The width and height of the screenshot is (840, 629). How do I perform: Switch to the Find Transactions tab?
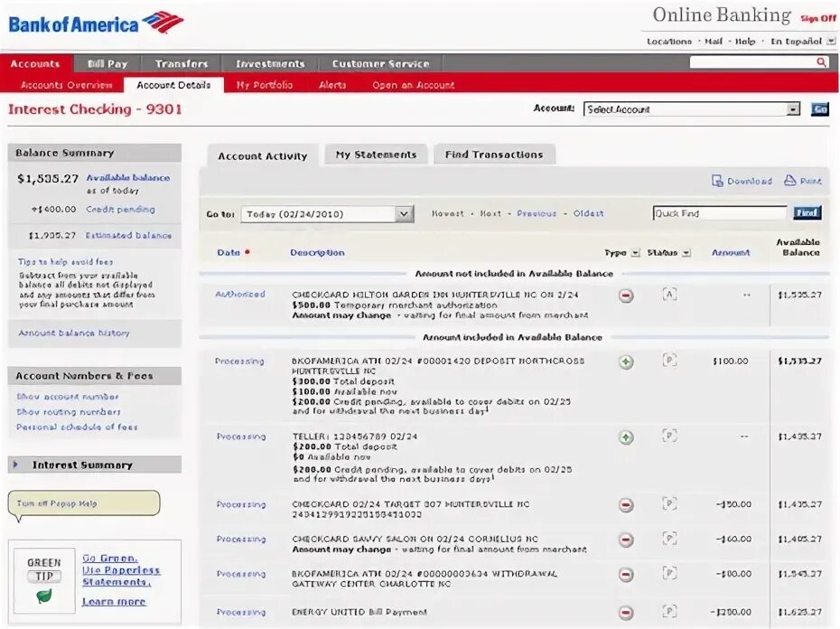point(494,155)
